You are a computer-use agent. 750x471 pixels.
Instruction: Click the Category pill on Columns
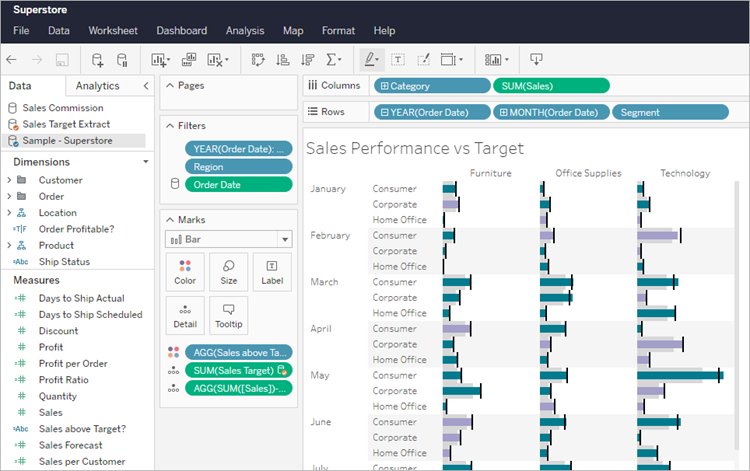point(432,86)
